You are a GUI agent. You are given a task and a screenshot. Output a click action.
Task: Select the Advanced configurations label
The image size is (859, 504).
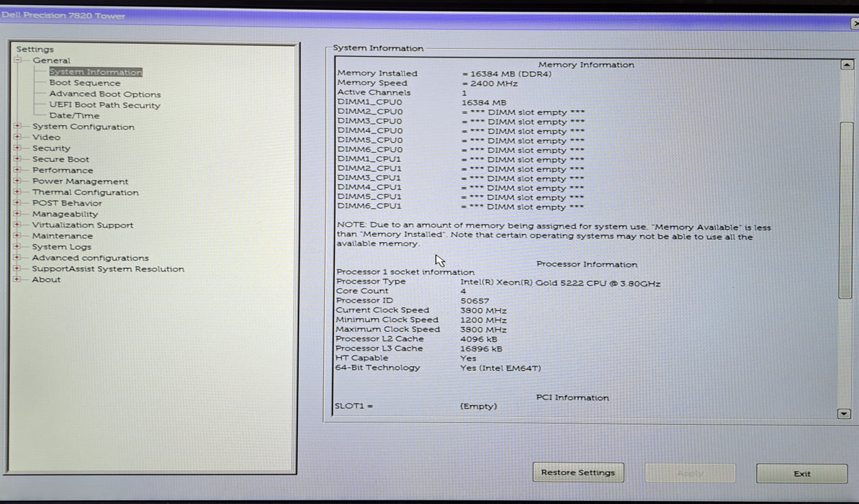91,258
